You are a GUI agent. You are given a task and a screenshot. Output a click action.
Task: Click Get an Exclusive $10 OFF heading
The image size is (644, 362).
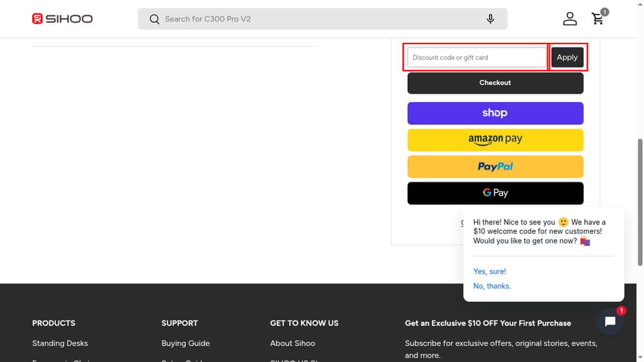click(x=488, y=323)
